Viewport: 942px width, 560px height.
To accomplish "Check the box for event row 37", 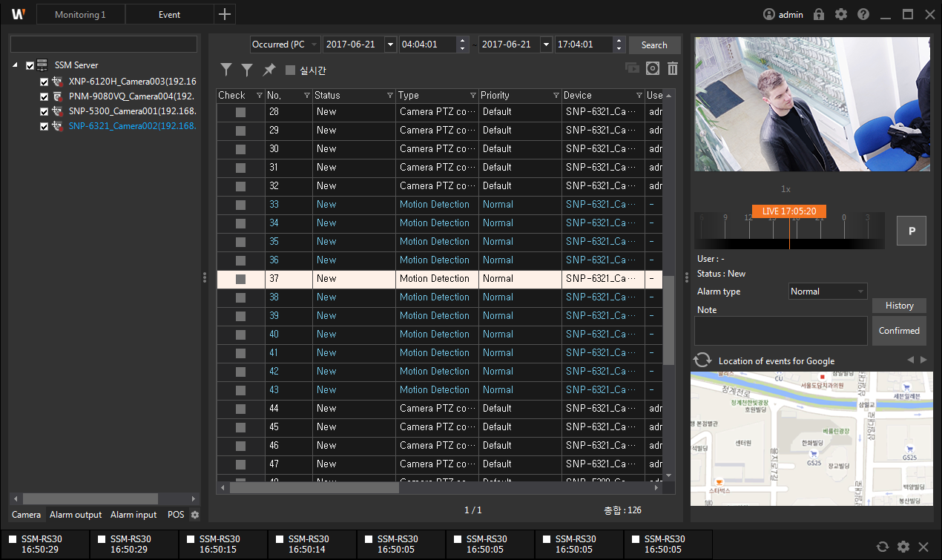I will point(240,279).
